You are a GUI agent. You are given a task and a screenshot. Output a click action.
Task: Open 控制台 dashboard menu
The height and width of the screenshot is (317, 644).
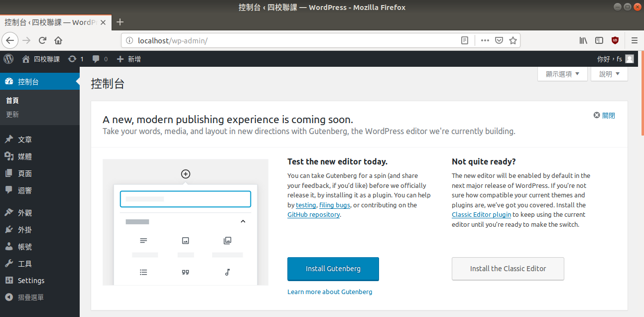pyautogui.click(x=40, y=82)
